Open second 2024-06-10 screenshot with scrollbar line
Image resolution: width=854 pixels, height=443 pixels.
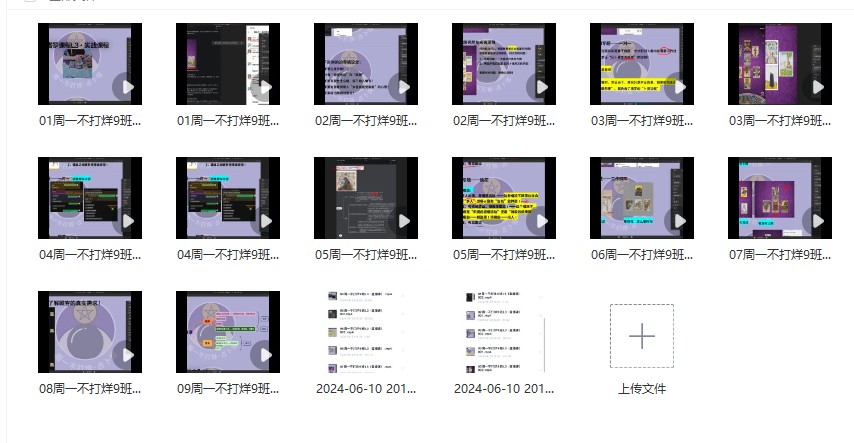(503, 331)
